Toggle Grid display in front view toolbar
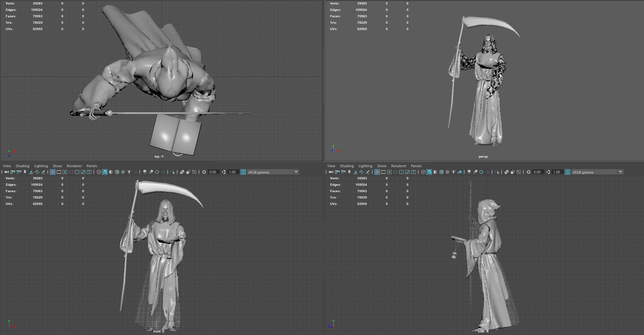 (x=53, y=172)
